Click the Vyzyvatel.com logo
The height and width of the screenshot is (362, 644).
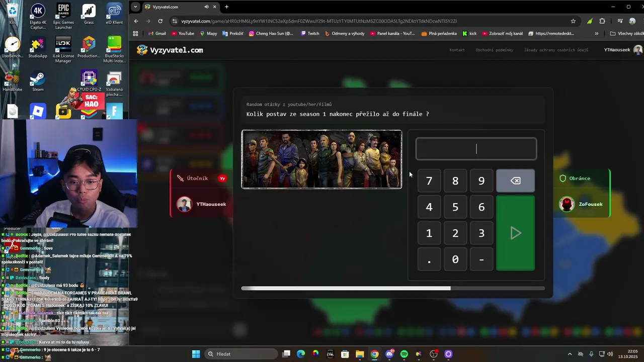[x=170, y=50]
